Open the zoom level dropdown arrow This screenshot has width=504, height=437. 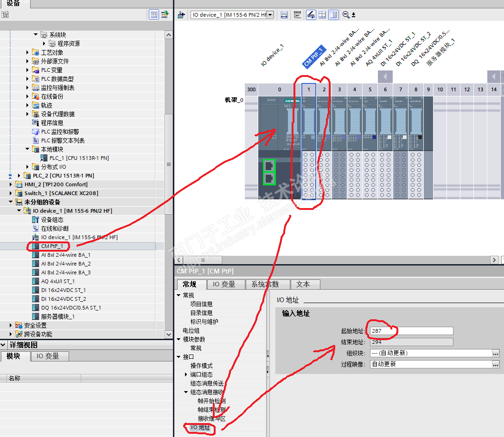coord(354,15)
